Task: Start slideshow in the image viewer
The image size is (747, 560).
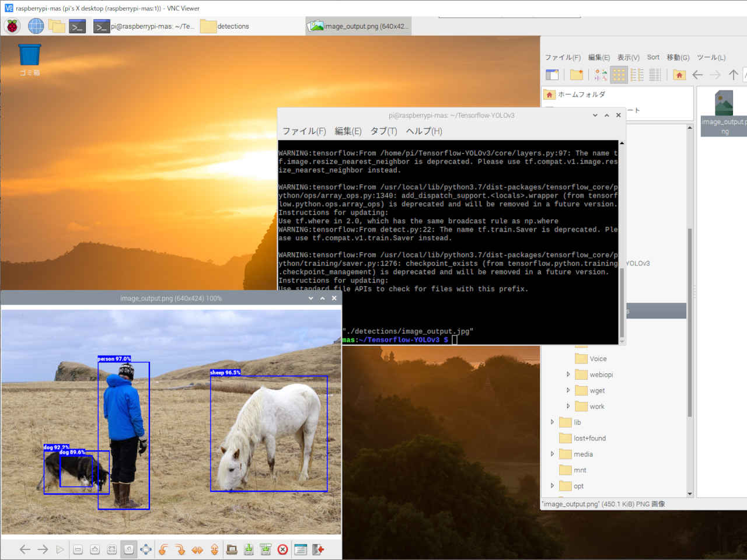Action: pyautogui.click(x=60, y=549)
